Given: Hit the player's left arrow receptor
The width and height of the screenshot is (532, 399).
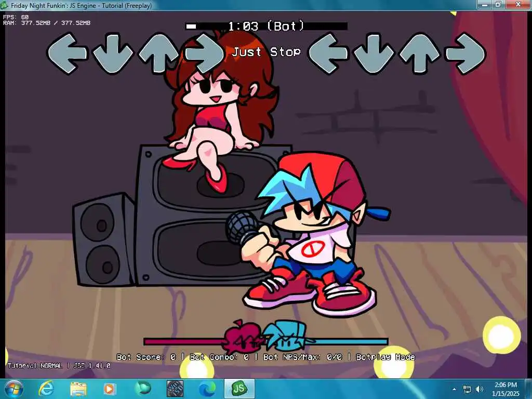Looking at the screenshot, I should [328, 54].
